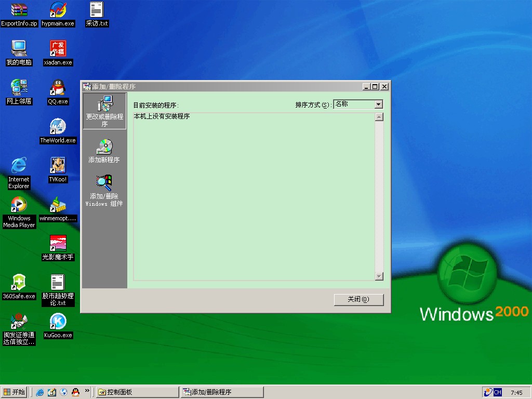Select the hypmain.exe desktop shortcut
Screen dimensions: 532x399
tap(58, 15)
